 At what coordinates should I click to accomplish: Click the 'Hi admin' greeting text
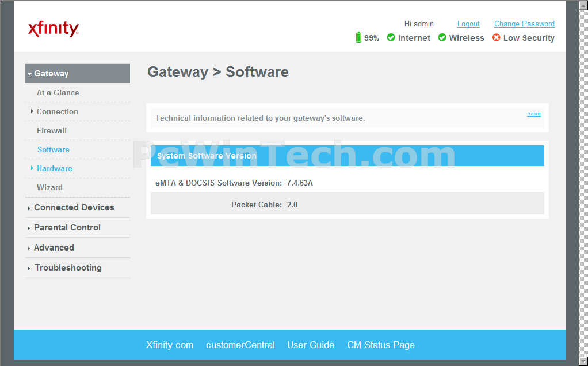pos(419,24)
